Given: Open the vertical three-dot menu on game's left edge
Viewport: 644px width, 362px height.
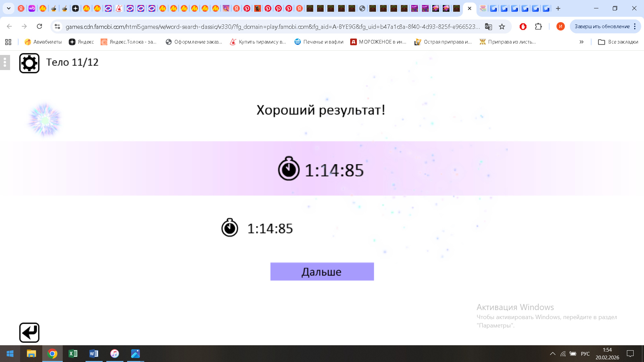Looking at the screenshot, I should click(4, 62).
